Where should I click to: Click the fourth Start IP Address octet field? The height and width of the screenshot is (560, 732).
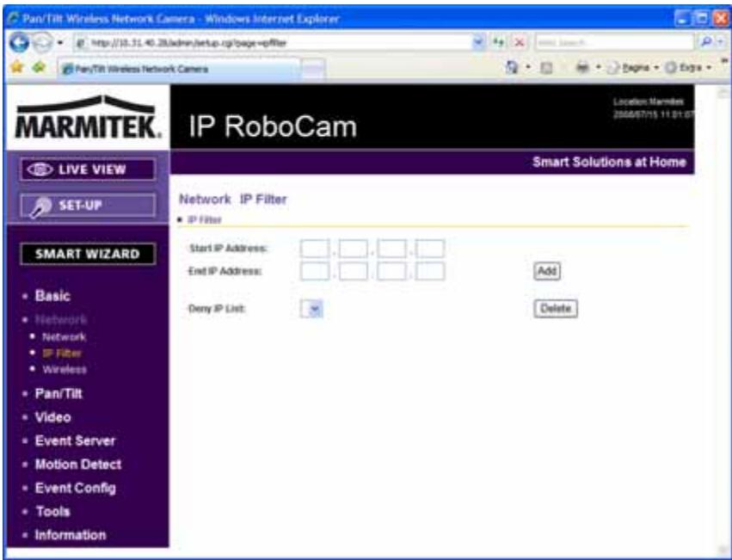click(430, 248)
